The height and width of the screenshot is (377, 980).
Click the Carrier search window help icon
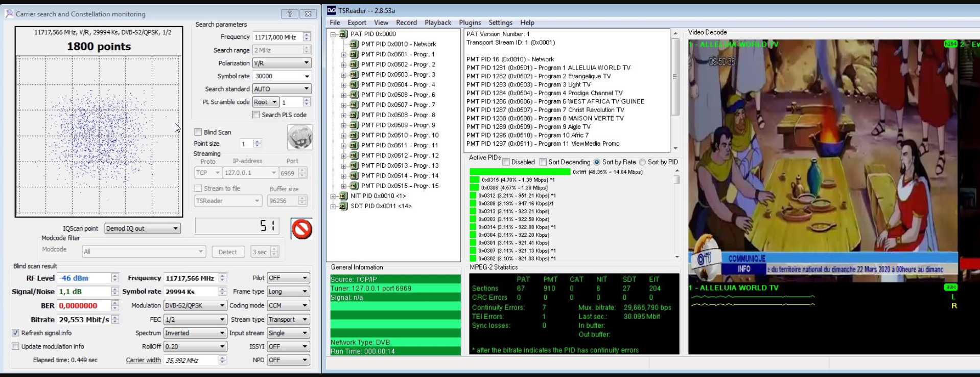290,14
